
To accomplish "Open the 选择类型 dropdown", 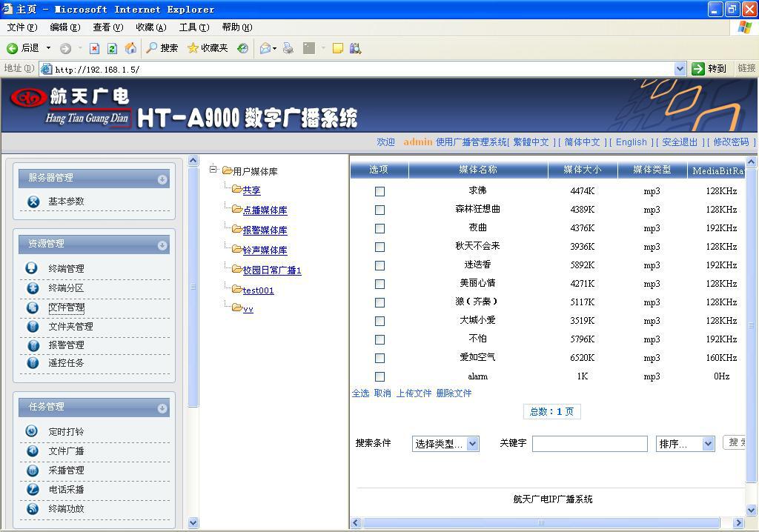I will 445,444.
